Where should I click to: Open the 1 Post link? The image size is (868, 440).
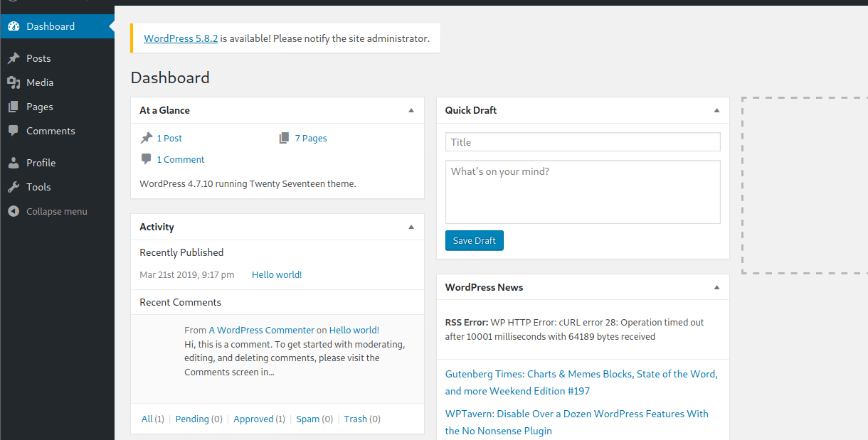[169, 138]
